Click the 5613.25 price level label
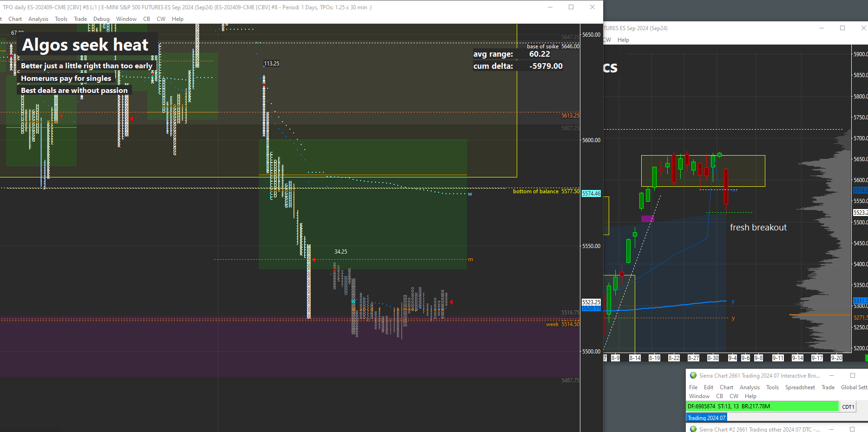Image resolution: width=868 pixels, height=432 pixels. 570,116
